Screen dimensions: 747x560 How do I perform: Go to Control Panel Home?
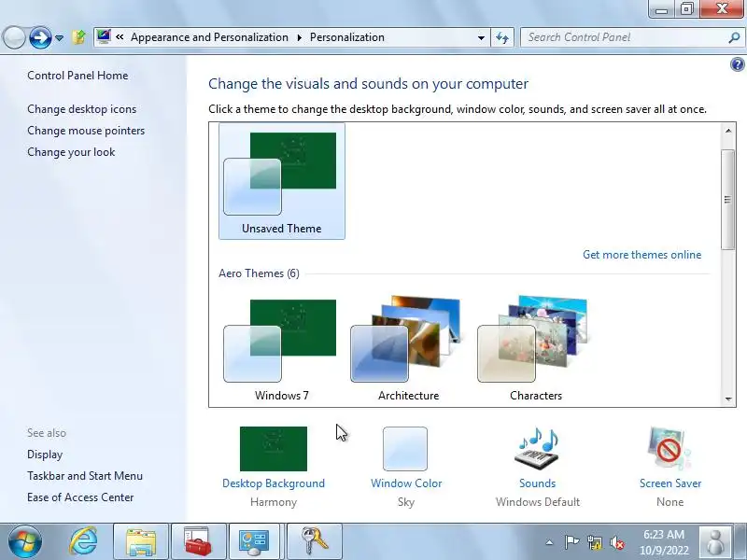coord(78,76)
